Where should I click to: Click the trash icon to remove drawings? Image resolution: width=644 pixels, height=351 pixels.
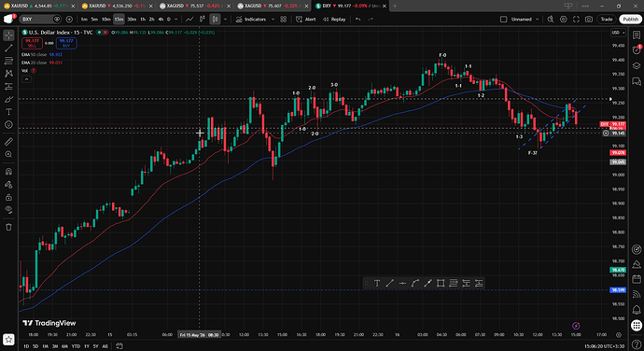point(8,227)
